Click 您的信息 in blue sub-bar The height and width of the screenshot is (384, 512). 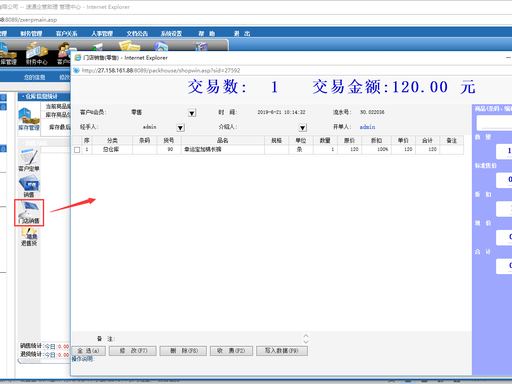[x=34, y=77]
